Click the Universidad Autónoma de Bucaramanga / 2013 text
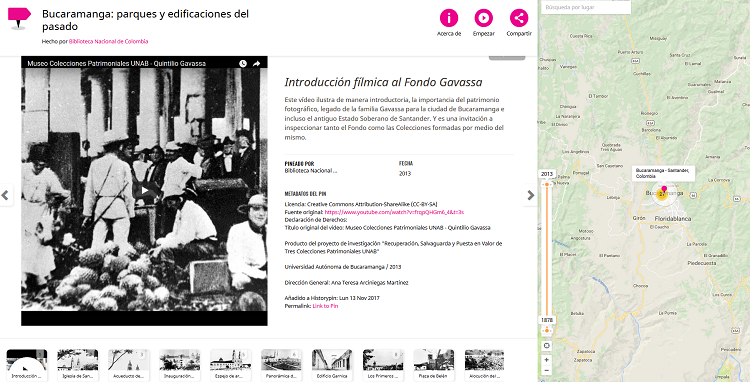The width and height of the screenshot is (750, 382). [x=343, y=267]
